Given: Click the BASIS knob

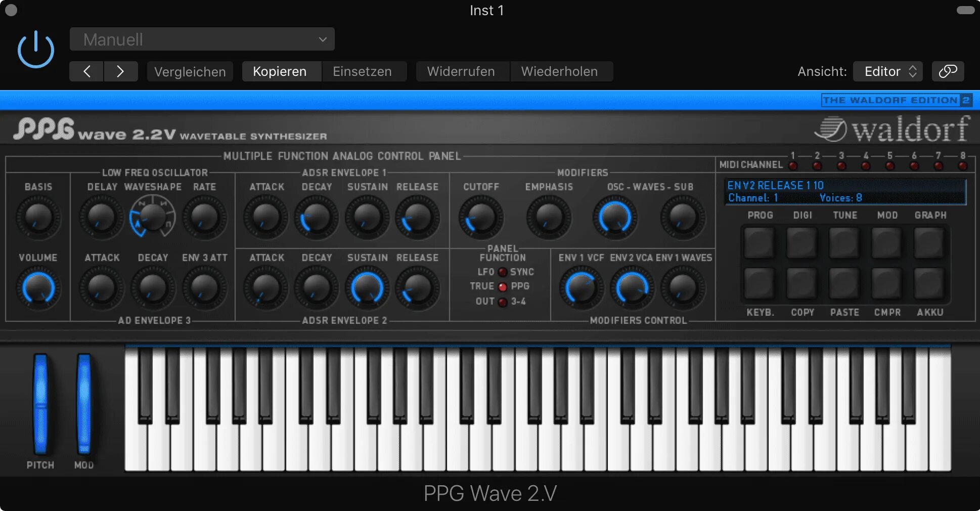Looking at the screenshot, I should pos(38,217).
